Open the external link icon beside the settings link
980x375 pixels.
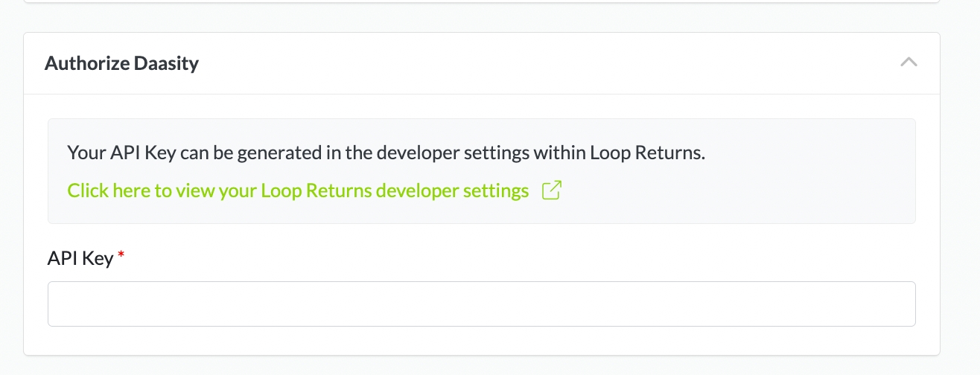click(551, 190)
